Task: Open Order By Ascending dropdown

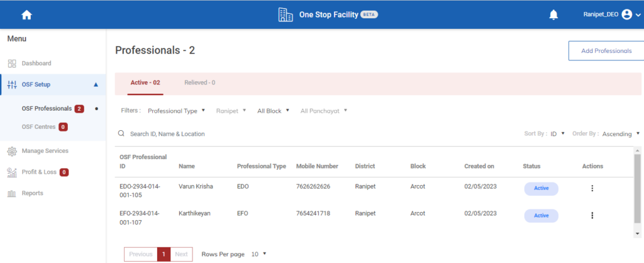Action: coord(621,133)
